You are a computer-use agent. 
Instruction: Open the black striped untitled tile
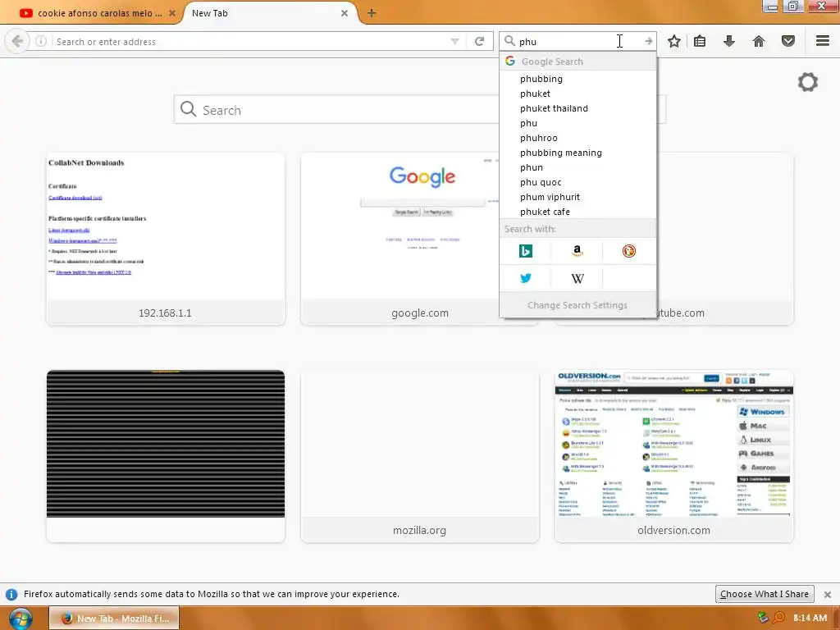coord(166,455)
